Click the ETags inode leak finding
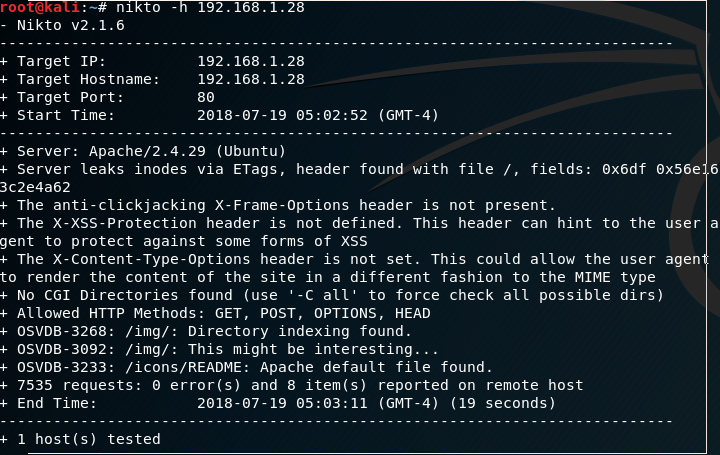 (x=359, y=178)
